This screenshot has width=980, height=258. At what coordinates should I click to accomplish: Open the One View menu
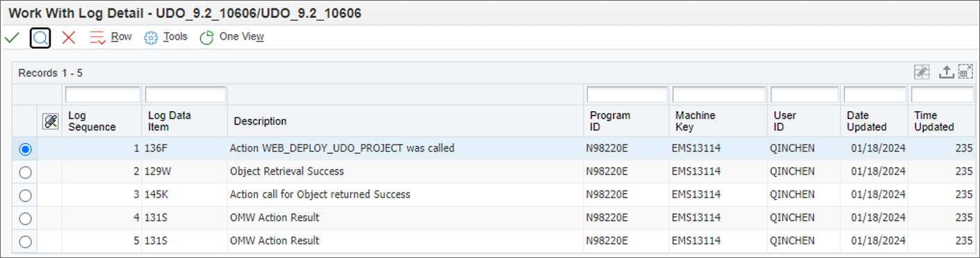[241, 37]
